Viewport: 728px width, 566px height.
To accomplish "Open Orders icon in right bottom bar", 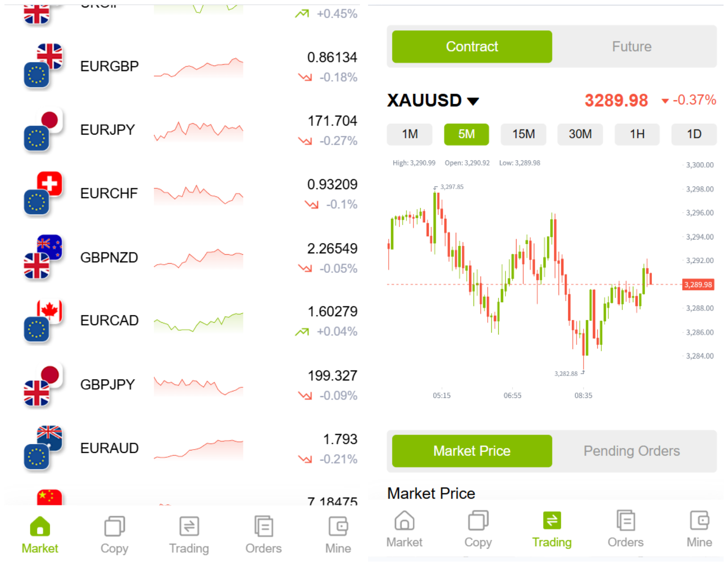I will click(625, 520).
